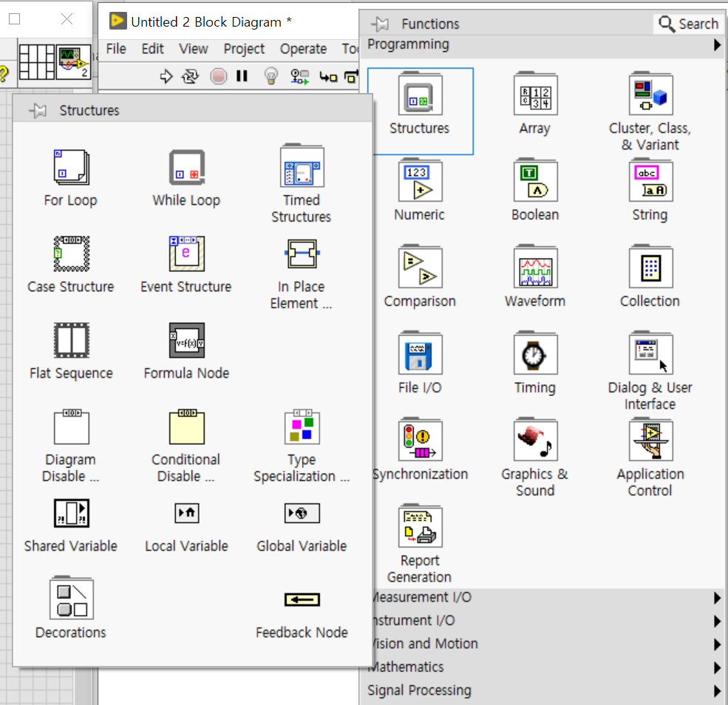
Task: Select the Feedback Node icon
Action: [x=302, y=599]
